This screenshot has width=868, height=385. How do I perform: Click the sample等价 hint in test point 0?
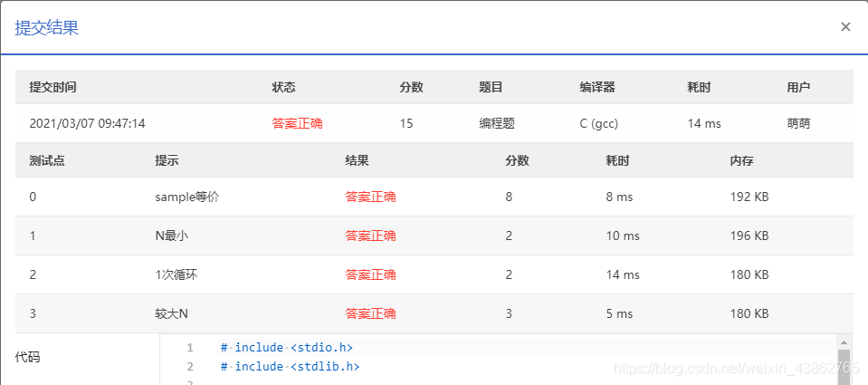pos(187,197)
